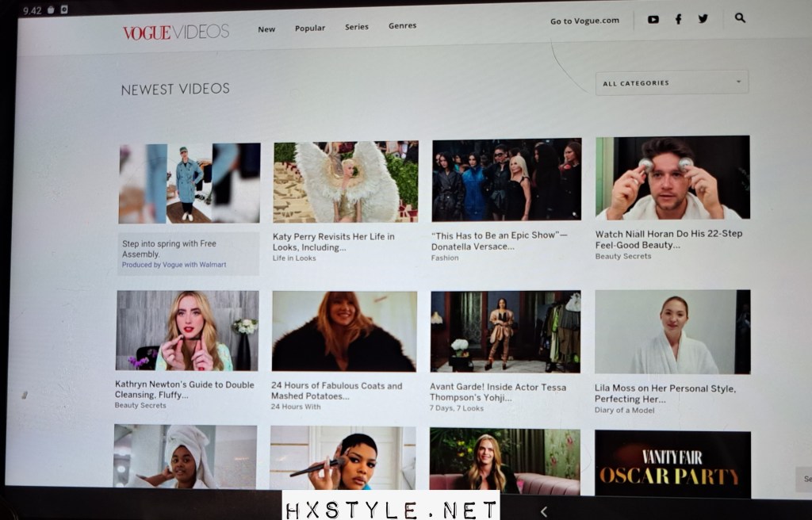The width and height of the screenshot is (812, 520).
Task: Open the New menu item
Action: 266,29
